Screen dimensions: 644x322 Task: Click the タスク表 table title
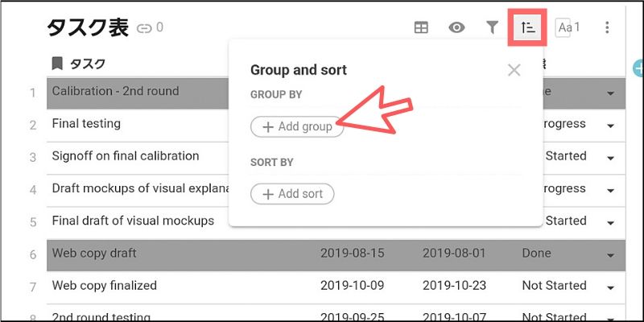[88, 28]
